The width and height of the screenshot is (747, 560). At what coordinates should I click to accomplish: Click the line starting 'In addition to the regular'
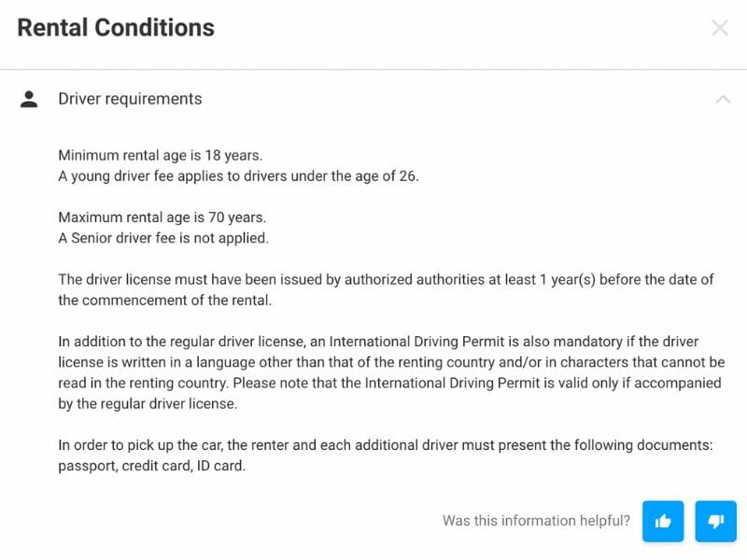point(378,342)
